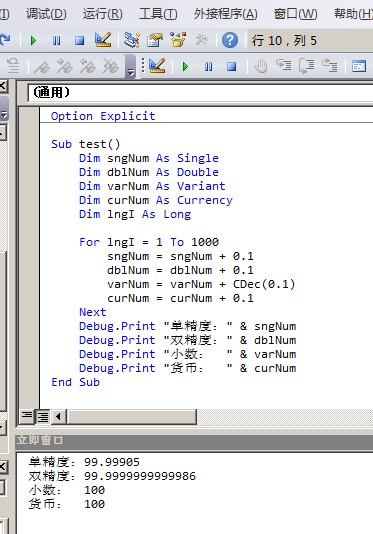Click the Previous Bookmark icon
373x534 pixels.
tap(88, 66)
